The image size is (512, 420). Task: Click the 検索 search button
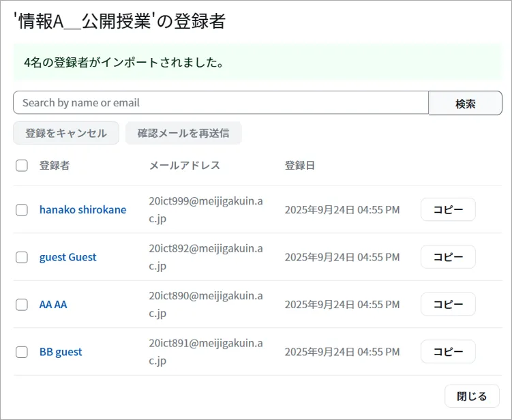465,104
